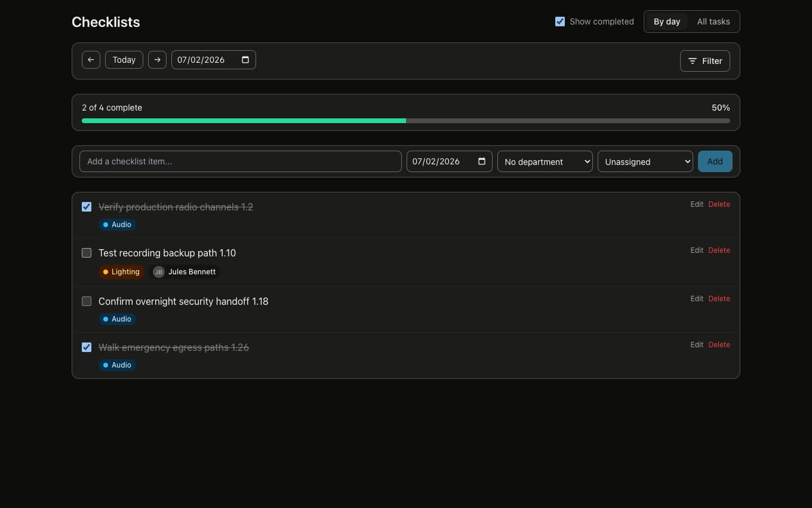Click task title Test recording backup path 1.10
This screenshot has height=508, width=812.
point(167,253)
